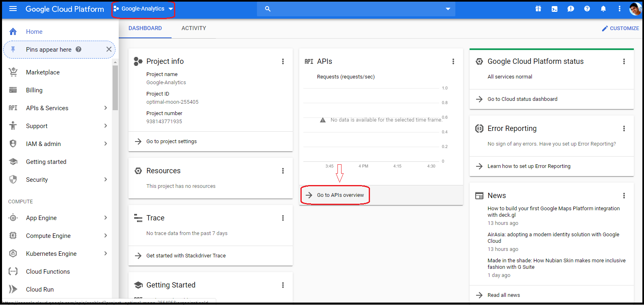Expand the APIs & Services submenu

(x=106, y=108)
